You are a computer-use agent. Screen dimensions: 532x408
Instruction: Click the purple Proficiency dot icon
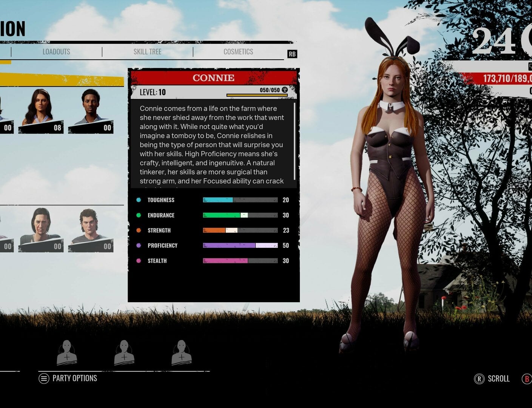pyautogui.click(x=139, y=245)
